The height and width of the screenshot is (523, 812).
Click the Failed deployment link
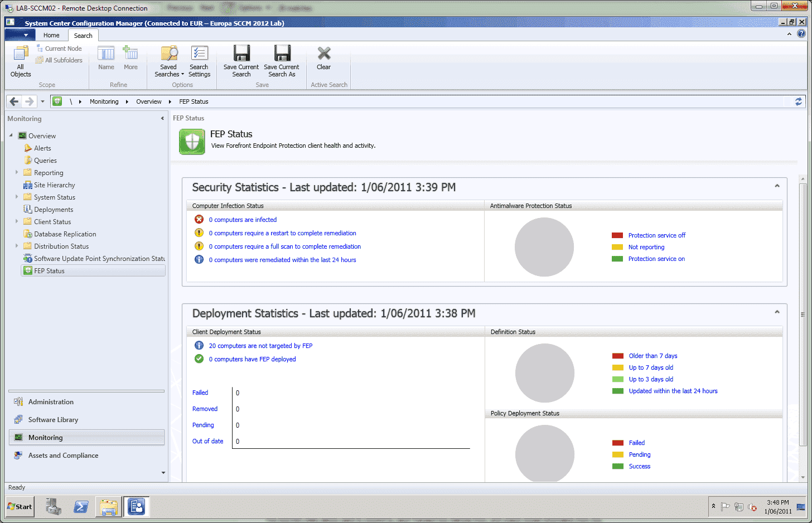[x=200, y=393]
